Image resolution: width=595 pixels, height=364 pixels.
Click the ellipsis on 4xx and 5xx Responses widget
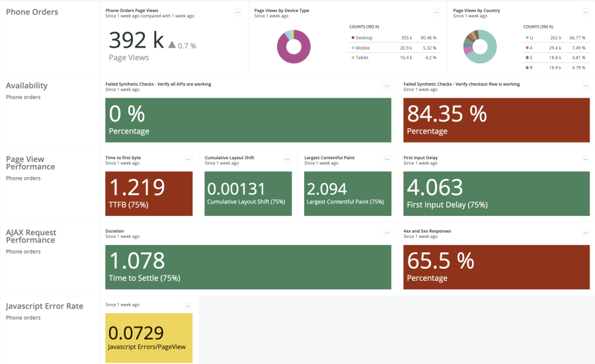585,233
